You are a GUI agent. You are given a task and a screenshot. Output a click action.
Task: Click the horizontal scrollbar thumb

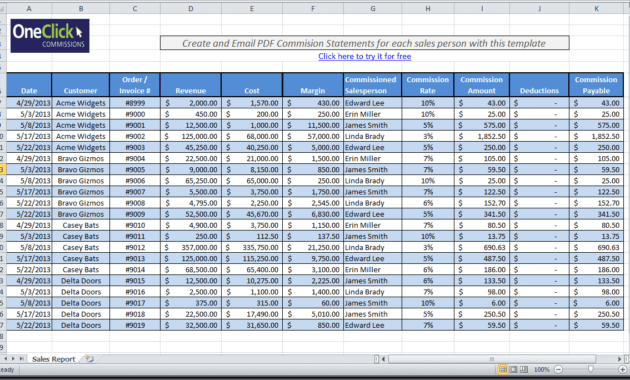pyautogui.click(x=491, y=359)
